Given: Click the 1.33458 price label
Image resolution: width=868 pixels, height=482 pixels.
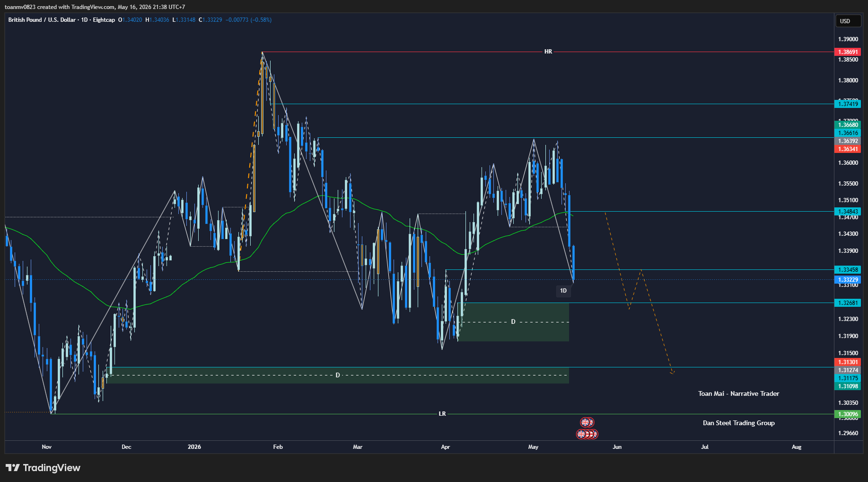Looking at the screenshot, I should 848,270.
